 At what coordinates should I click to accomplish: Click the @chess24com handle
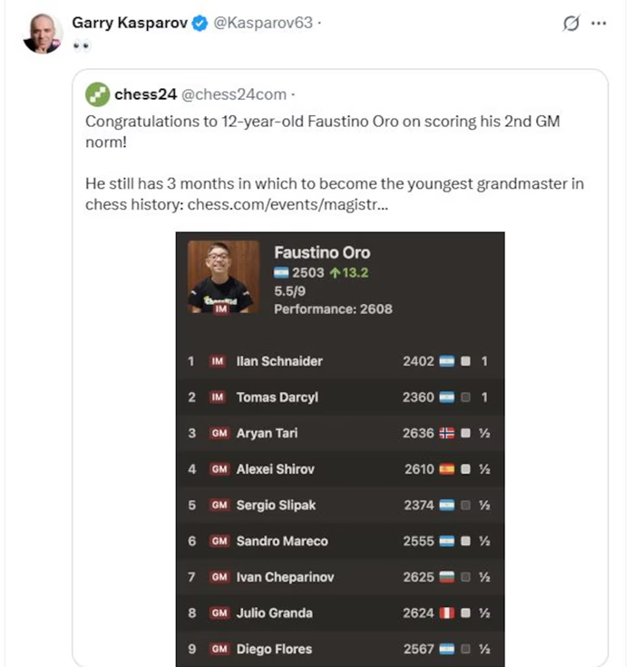tap(233, 94)
